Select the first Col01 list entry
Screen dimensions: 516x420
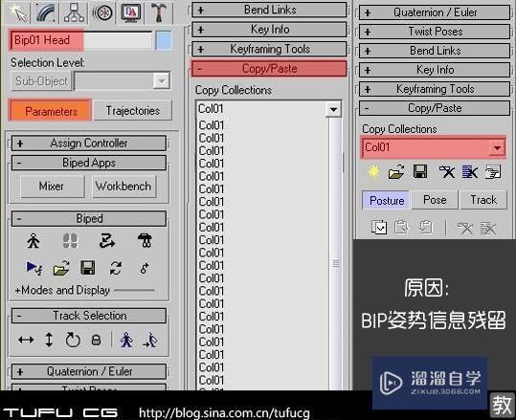[212, 125]
